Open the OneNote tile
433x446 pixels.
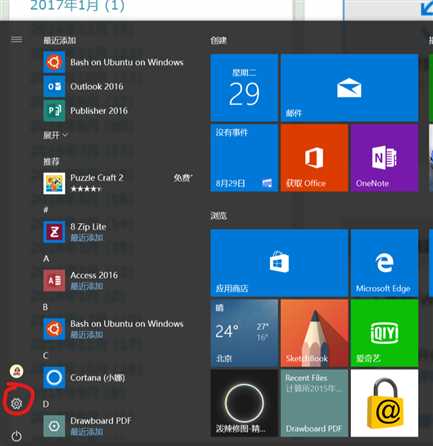click(x=384, y=158)
